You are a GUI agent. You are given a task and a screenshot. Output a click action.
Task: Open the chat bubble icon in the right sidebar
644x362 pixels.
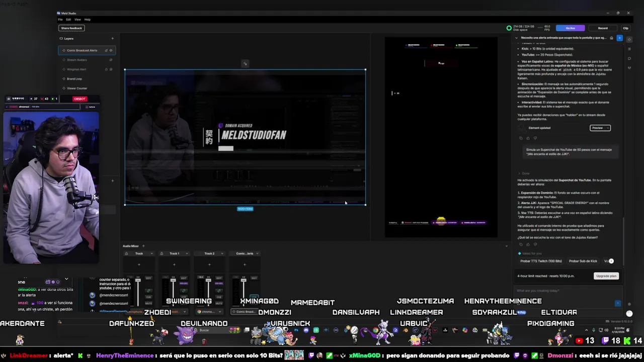pyautogui.click(x=629, y=58)
